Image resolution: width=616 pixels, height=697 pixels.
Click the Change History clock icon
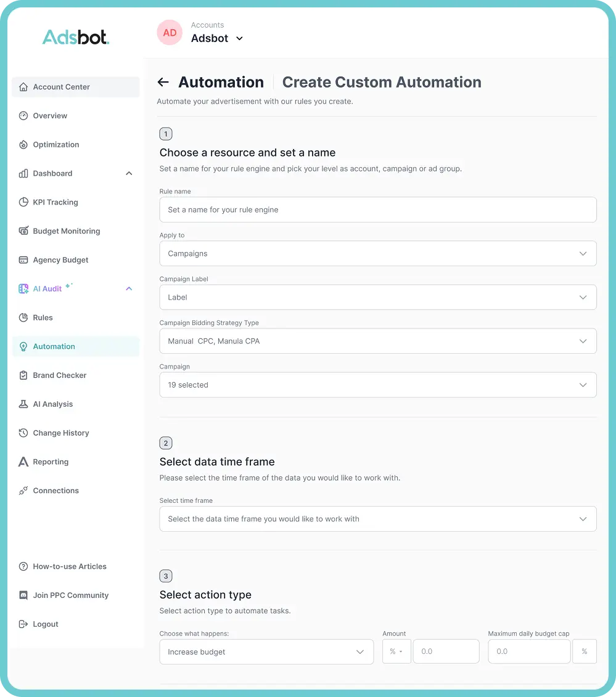pos(23,433)
